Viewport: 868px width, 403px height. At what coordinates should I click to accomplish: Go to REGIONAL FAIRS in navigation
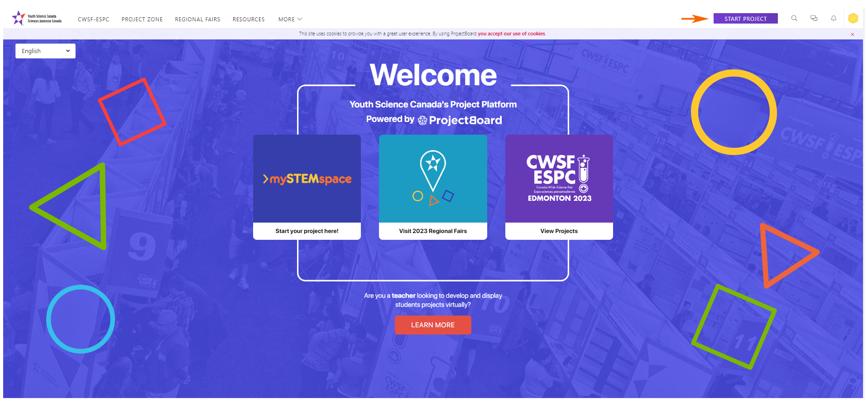click(197, 19)
